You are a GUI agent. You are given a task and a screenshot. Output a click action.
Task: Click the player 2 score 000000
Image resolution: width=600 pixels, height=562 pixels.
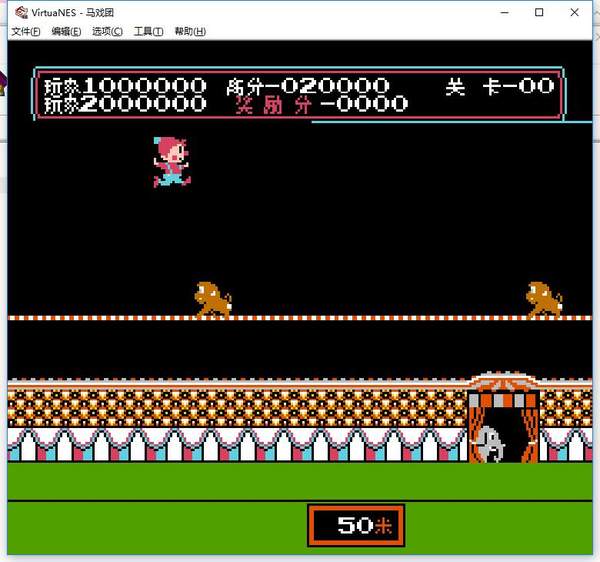[x=152, y=104]
